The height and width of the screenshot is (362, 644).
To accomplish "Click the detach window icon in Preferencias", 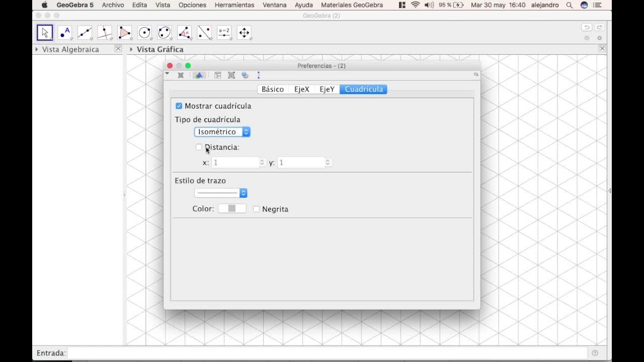I will click(x=475, y=74).
